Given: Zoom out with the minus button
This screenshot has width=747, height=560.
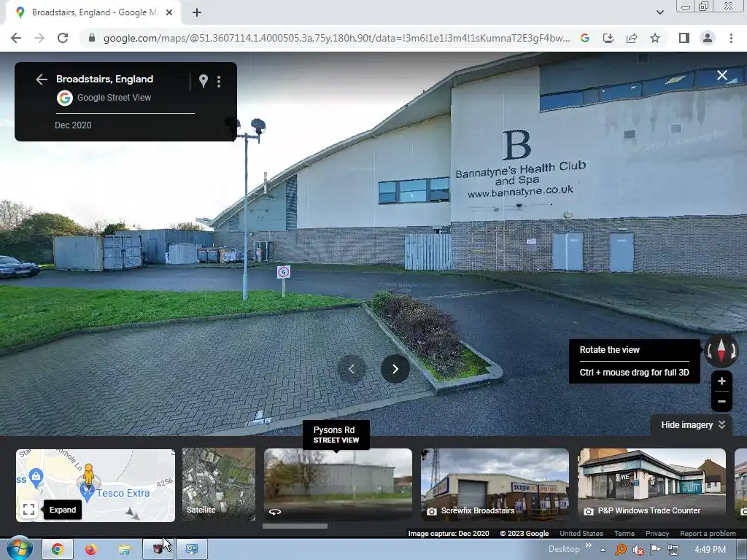Looking at the screenshot, I should click(x=721, y=402).
